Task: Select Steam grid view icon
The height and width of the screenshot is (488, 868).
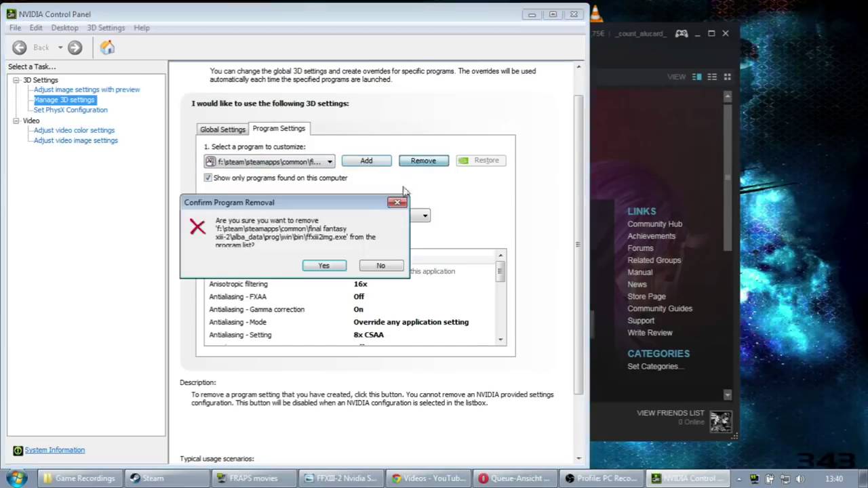Action: pos(727,77)
